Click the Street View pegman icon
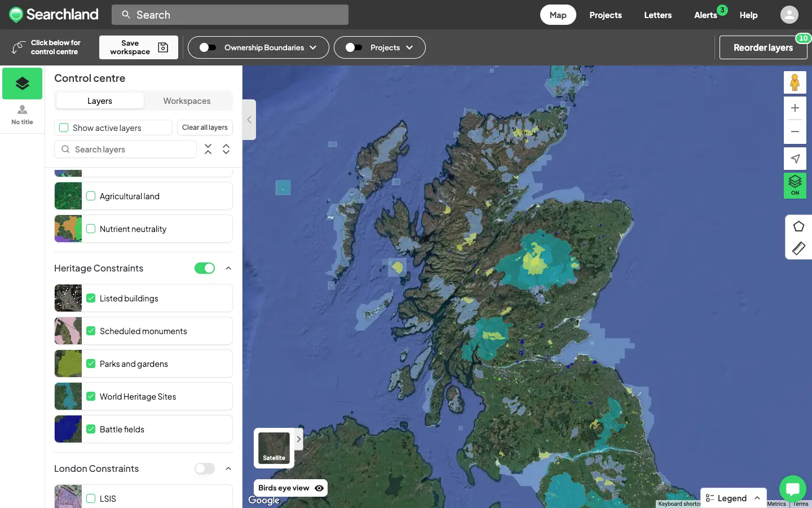812x508 pixels. coord(795,82)
